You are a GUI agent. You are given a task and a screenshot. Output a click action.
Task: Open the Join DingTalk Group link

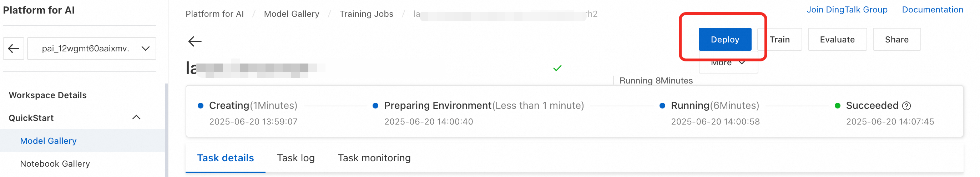(847, 10)
